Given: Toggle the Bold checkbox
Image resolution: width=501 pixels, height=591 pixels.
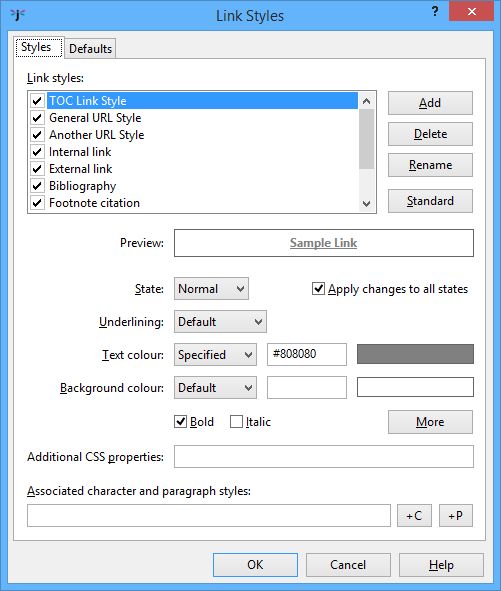Looking at the screenshot, I should [181, 421].
